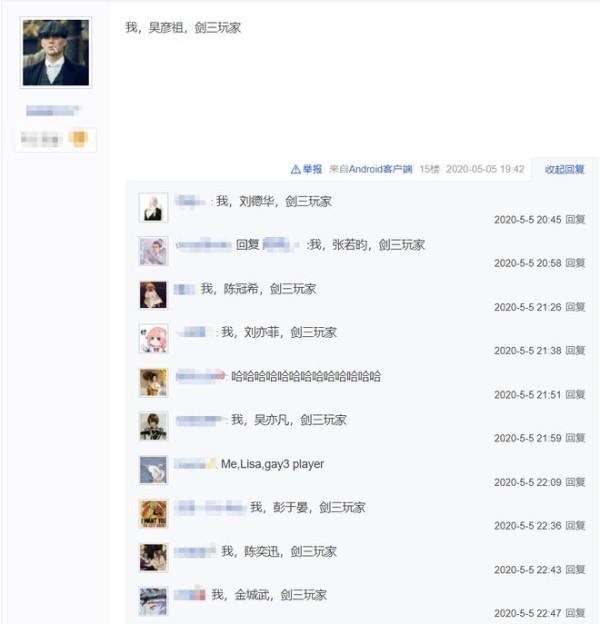
Task: Reply to the 20:58 张若昀 comment
Action: [x=575, y=263]
